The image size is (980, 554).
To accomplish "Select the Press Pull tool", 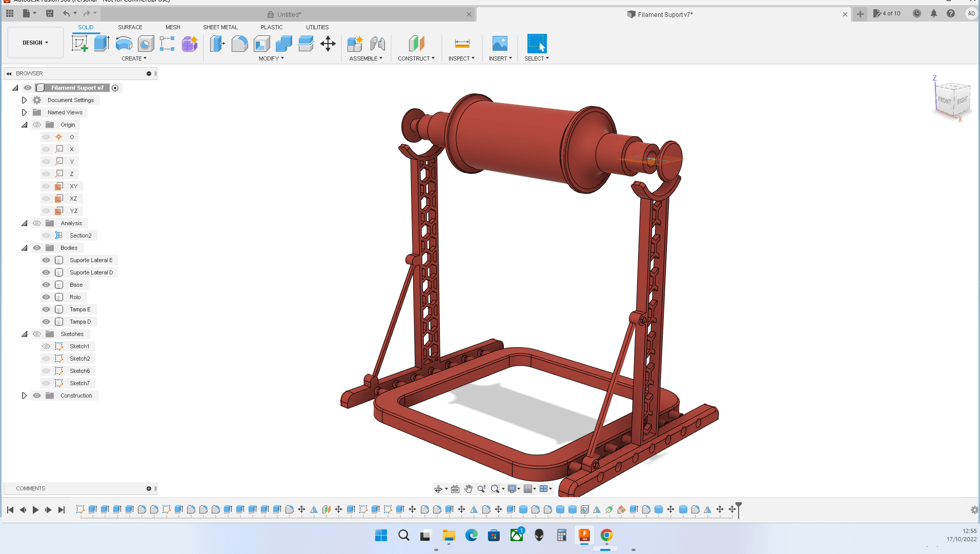I will (217, 44).
